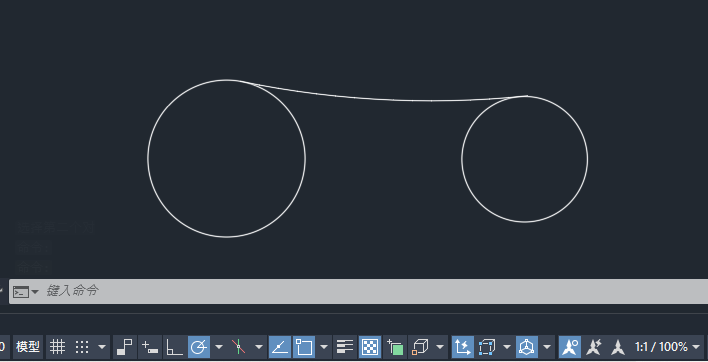
Task: Toggle transparency checkerboard icon
Action: [x=370, y=347]
